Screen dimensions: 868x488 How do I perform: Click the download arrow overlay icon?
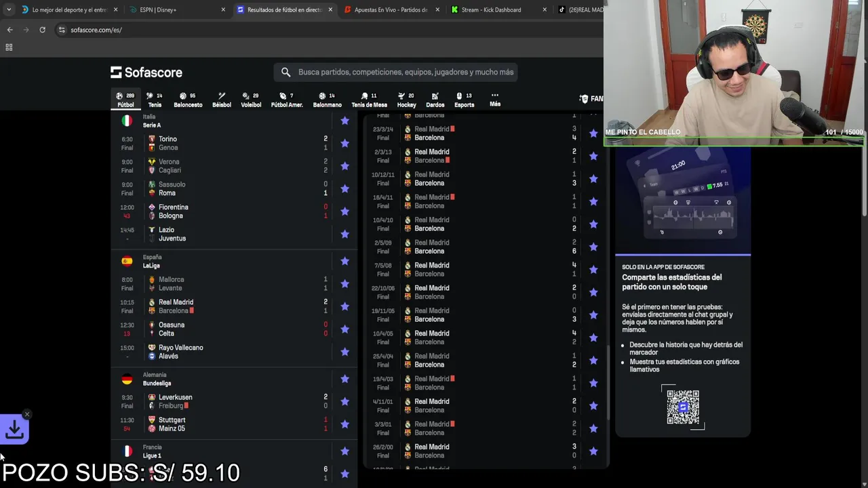14,429
